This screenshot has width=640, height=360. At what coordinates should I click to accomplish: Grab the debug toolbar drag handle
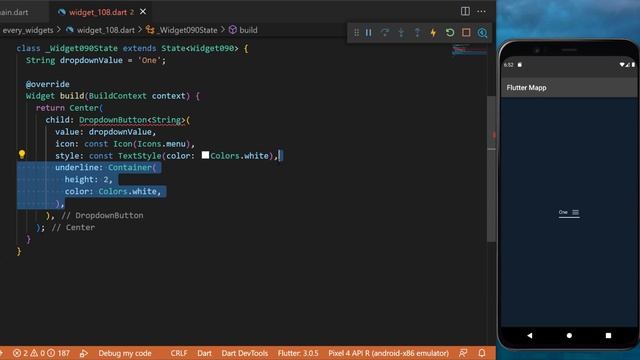[356, 33]
